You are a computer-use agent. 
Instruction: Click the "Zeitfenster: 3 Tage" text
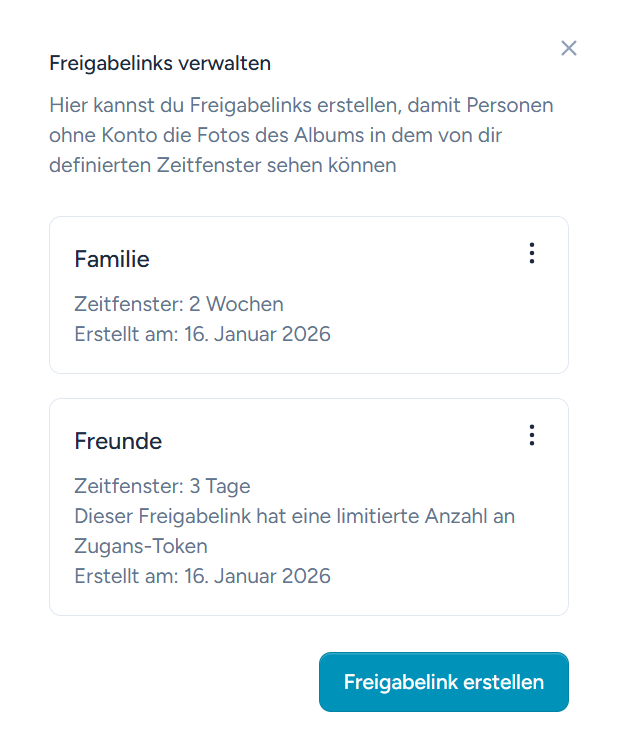click(162, 487)
